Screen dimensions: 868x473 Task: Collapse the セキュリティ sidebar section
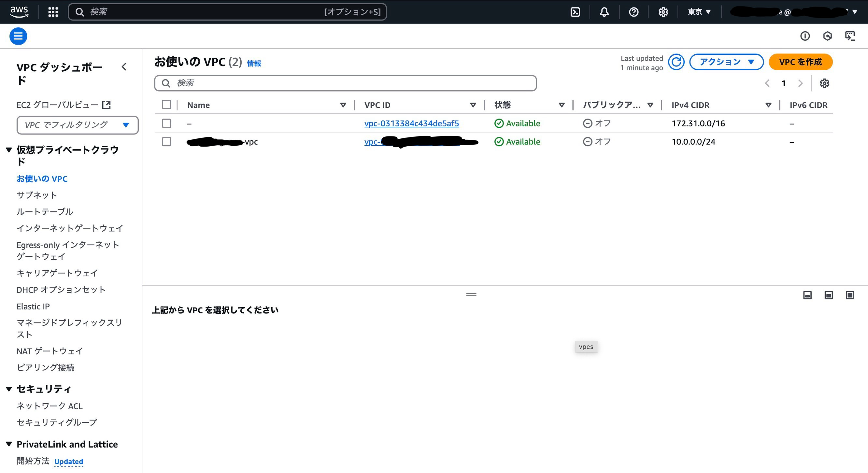point(9,389)
